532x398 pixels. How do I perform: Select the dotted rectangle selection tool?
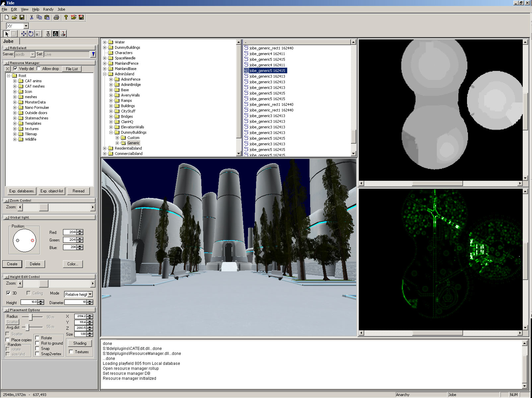[14, 34]
